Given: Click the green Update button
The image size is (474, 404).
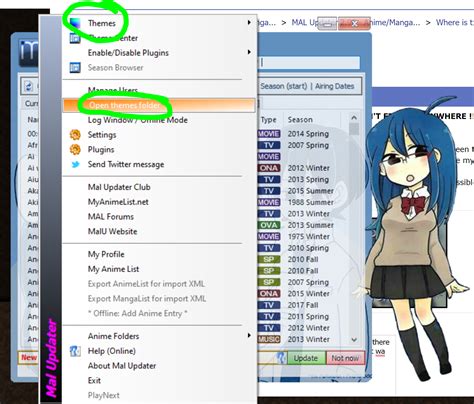Looking at the screenshot, I should coord(306,358).
